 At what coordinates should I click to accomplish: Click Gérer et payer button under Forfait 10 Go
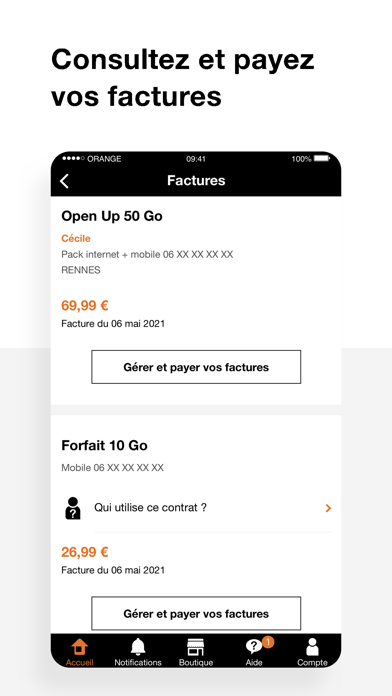tap(196, 613)
